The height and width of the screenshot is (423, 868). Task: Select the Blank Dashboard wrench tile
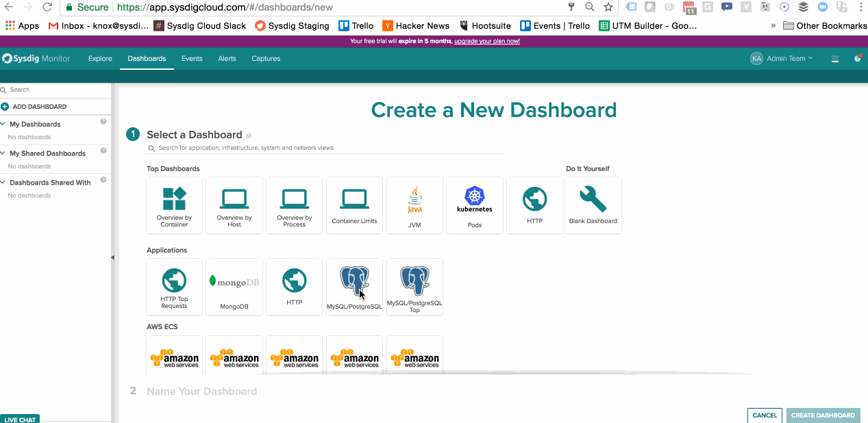pyautogui.click(x=593, y=205)
